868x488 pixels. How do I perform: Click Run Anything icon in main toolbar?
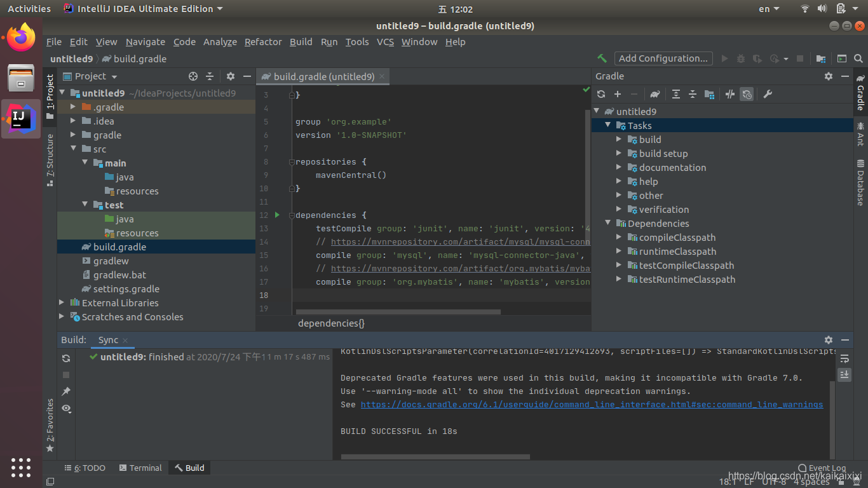[x=841, y=58]
